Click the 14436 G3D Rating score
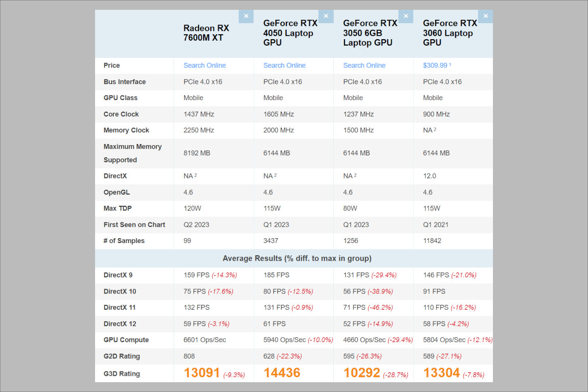The width and height of the screenshot is (588, 392). (282, 373)
